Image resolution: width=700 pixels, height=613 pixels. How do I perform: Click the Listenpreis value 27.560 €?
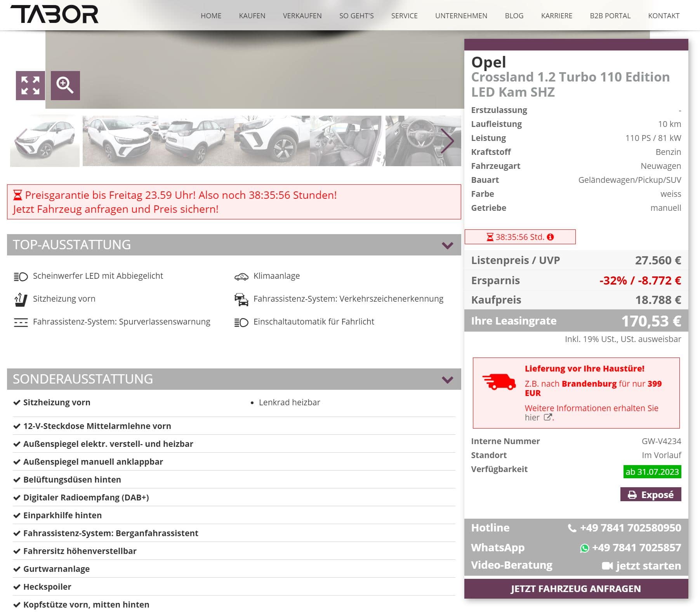(658, 260)
